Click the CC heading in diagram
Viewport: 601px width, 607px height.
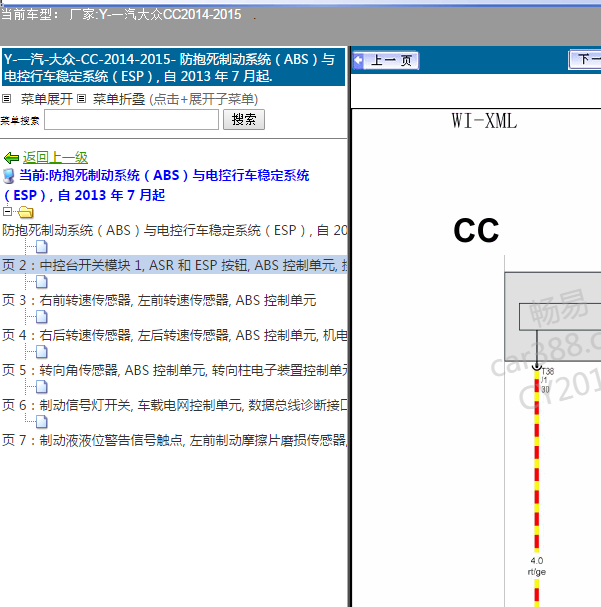(x=476, y=230)
